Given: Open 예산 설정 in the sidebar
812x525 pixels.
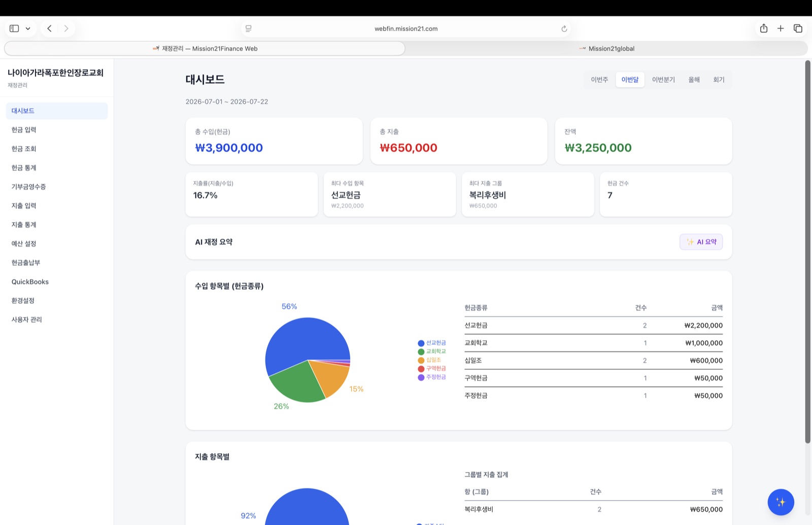Looking at the screenshot, I should click(57, 243).
